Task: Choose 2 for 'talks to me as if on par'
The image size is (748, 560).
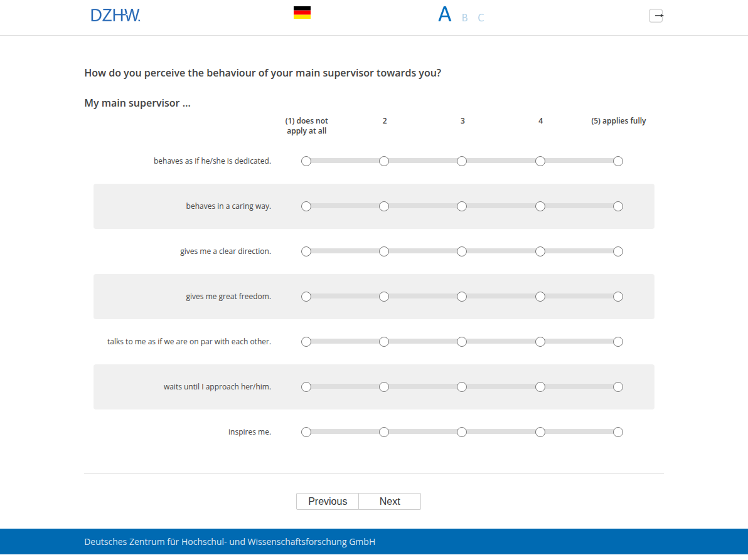Action: click(384, 342)
